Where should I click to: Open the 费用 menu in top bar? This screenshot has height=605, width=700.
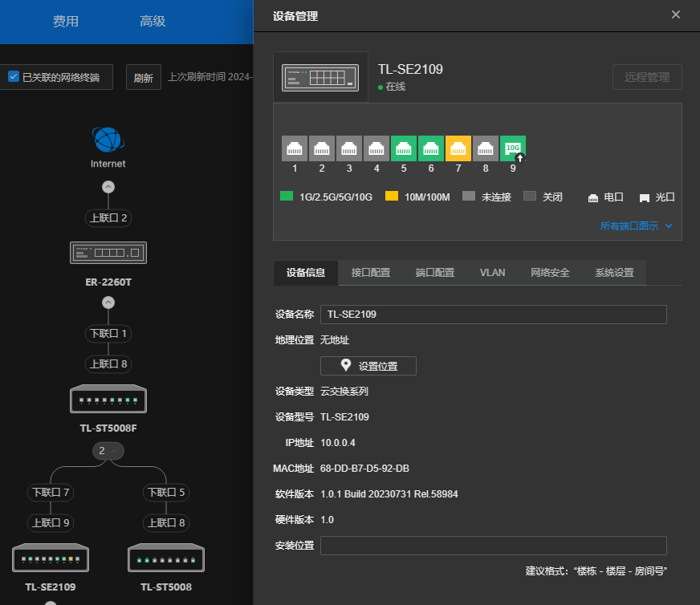click(x=66, y=21)
